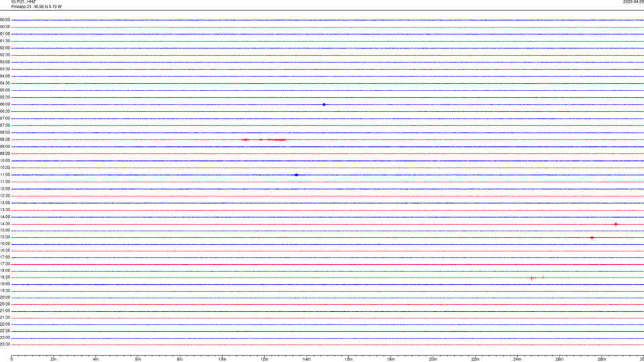The width and height of the screenshot is (644, 362).
Task: Click the 6m tick label on minute axis
Action: click(x=138, y=359)
